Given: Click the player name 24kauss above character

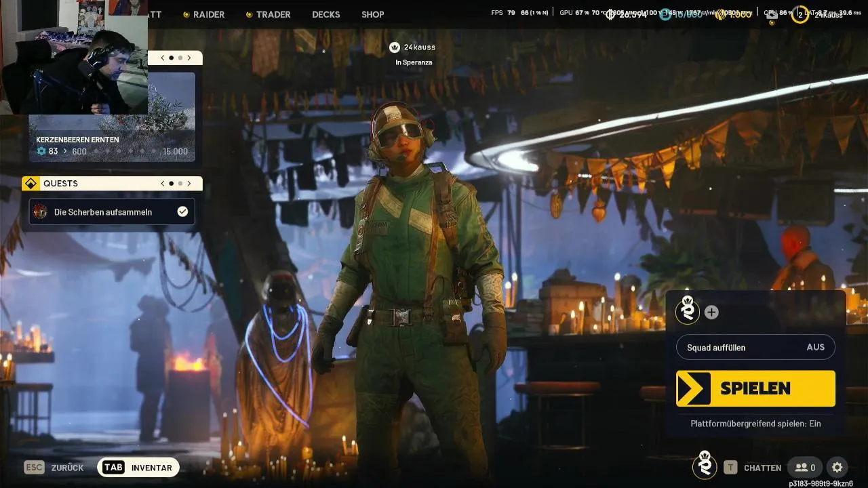Looking at the screenshot, I should (x=420, y=47).
